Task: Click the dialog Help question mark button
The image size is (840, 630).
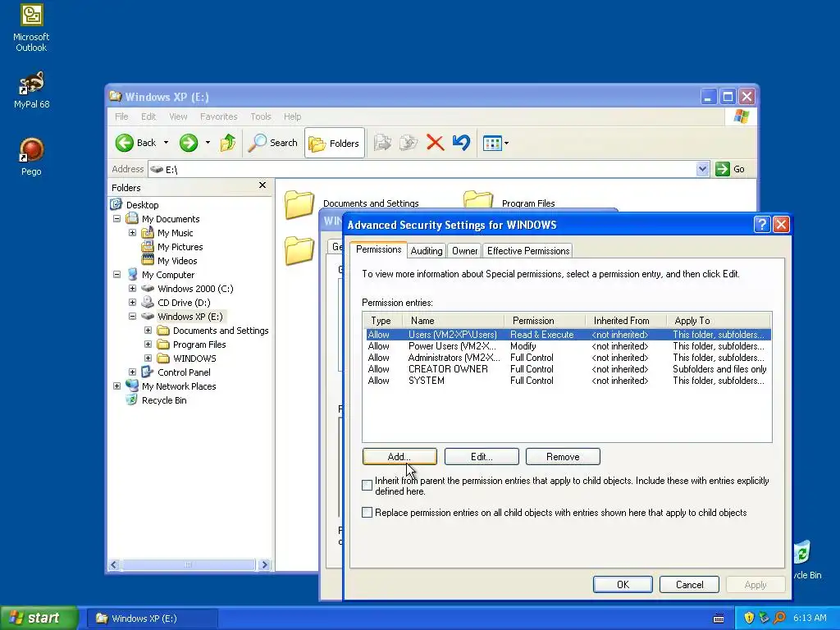Action: 762,225
